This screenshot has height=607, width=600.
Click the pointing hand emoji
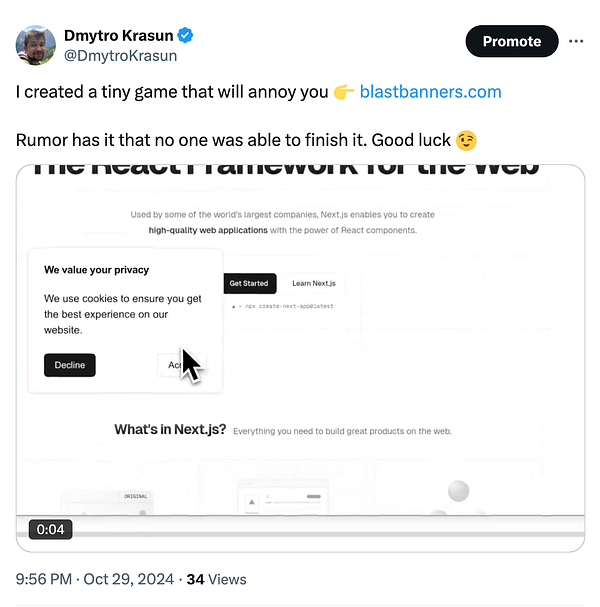coord(344,92)
